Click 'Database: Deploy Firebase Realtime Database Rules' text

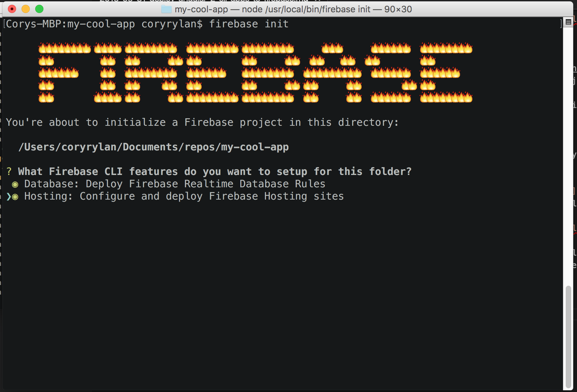(175, 184)
